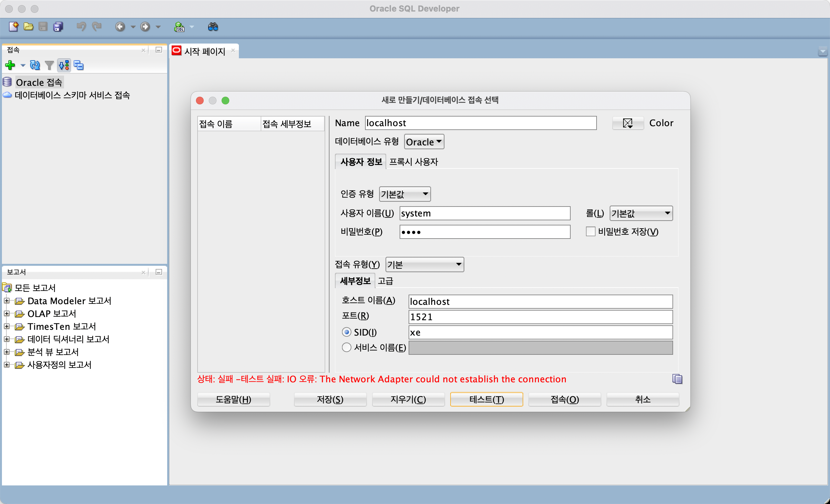Open the New Connection plus dropdown arrow
Image resolution: width=830 pixels, height=504 pixels.
coord(22,65)
